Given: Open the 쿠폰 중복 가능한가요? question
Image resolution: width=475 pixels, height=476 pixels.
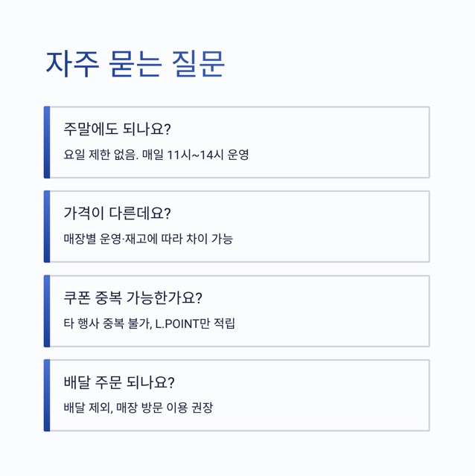Looking at the screenshot, I should point(133,298).
